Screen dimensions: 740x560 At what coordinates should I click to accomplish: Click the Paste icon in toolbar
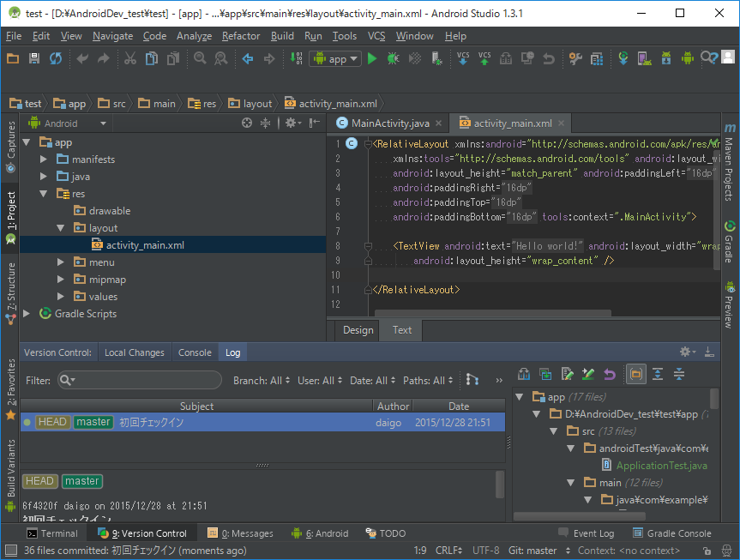click(173, 58)
